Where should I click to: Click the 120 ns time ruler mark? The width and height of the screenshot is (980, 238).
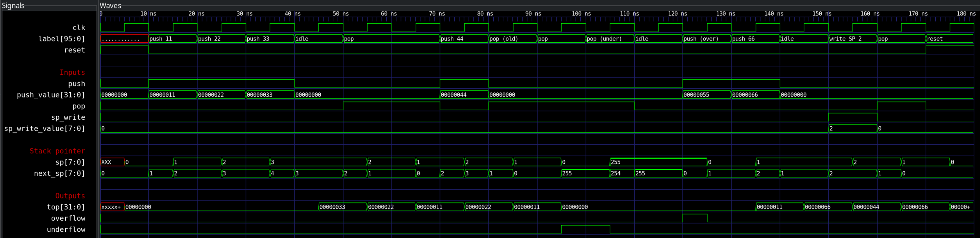(678, 14)
